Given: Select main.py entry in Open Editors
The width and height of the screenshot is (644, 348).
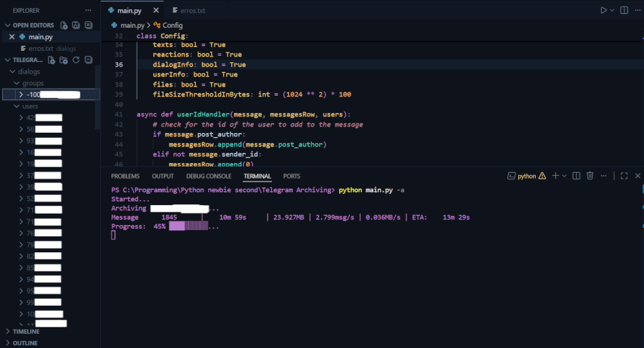Looking at the screenshot, I should point(51,36).
